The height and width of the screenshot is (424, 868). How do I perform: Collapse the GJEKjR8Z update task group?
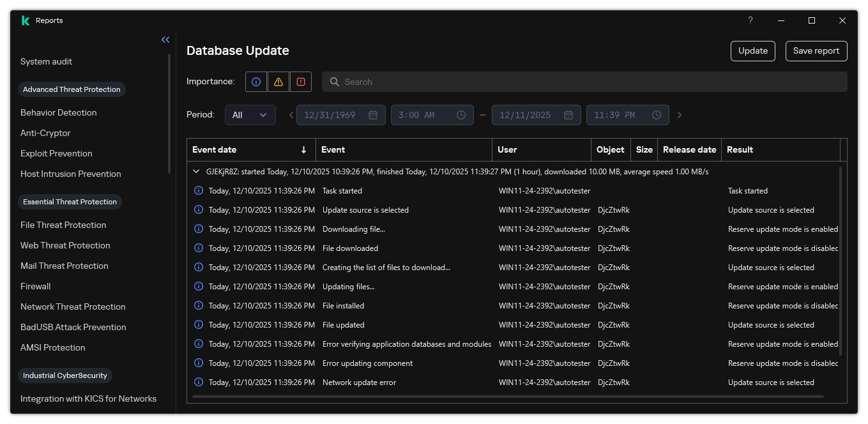pos(196,171)
